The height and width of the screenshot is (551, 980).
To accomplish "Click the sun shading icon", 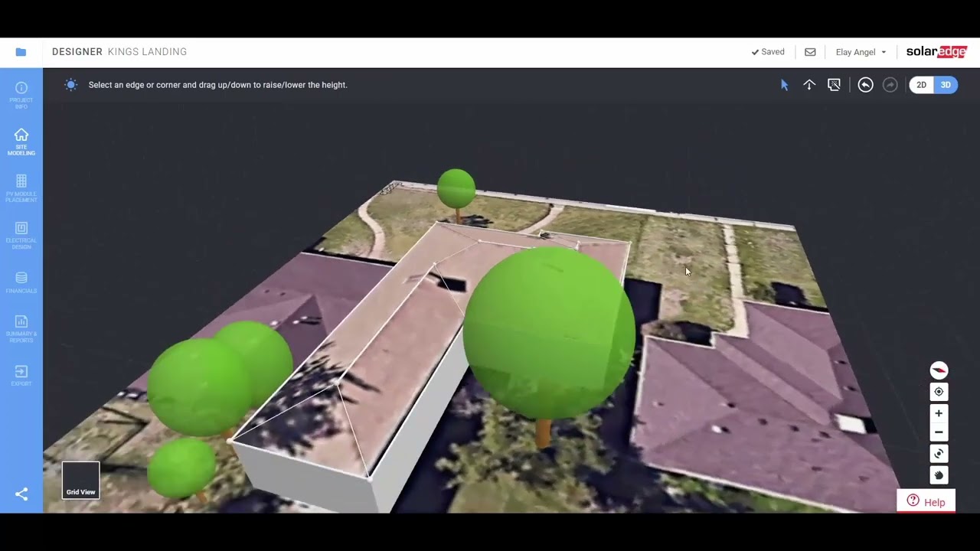I will pyautogui.click(x=71, y=85).
